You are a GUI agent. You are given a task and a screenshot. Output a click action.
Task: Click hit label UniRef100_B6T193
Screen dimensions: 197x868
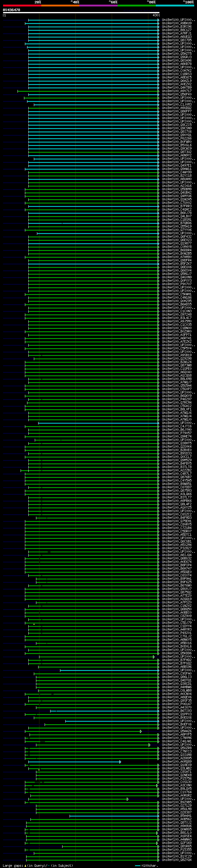click(177, 711)
